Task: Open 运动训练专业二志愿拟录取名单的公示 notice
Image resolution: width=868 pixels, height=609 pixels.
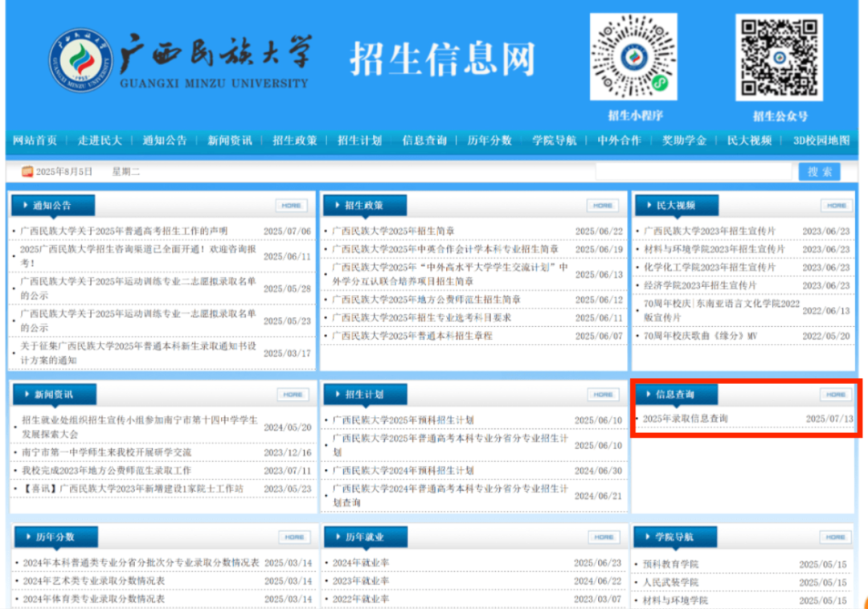Action: tap(138, 288)
